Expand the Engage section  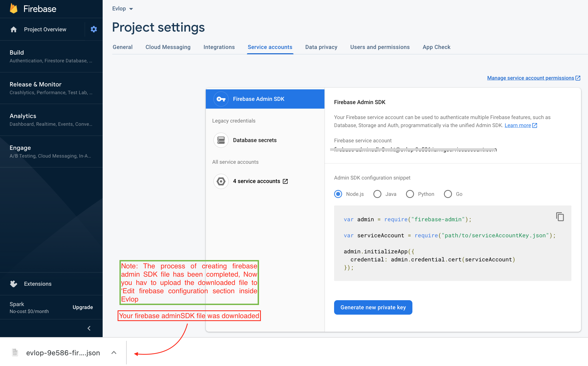[x=51, y=151]
